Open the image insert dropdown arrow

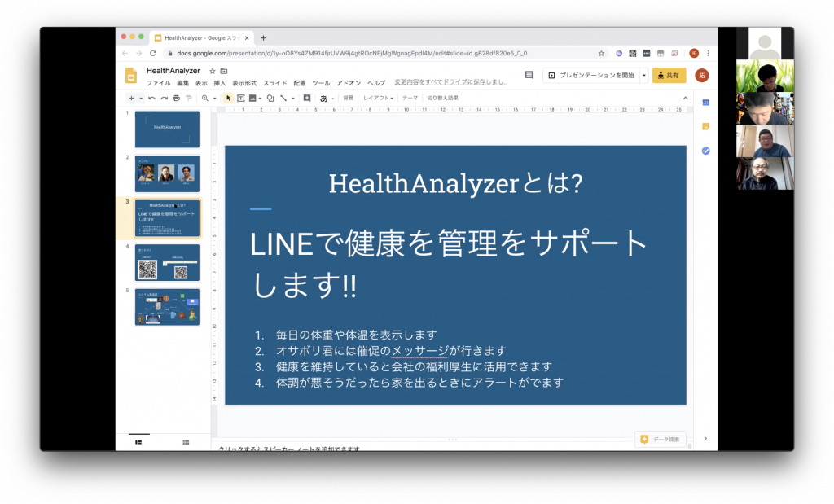260,99
